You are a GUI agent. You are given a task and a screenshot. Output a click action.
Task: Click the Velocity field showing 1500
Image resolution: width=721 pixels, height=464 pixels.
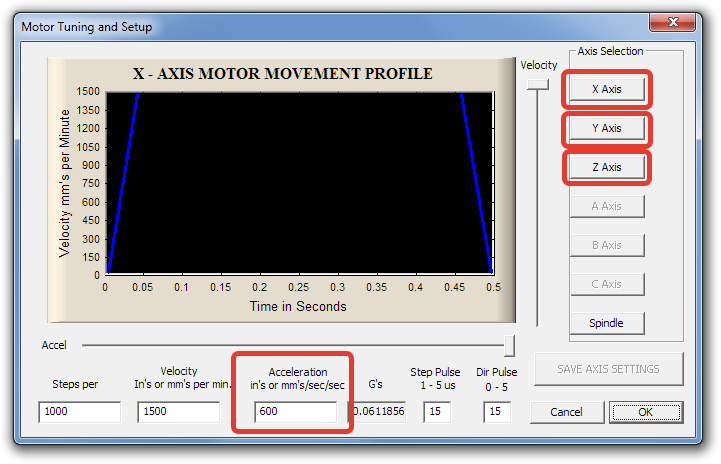178,412
